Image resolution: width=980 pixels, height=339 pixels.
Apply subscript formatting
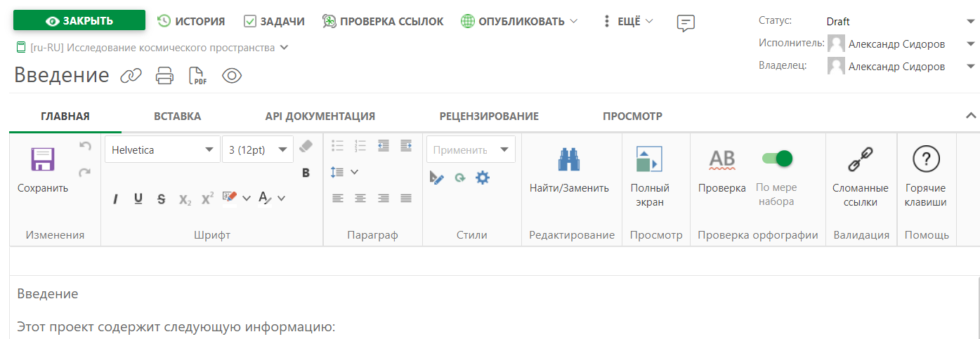pyautogui.click(x=185, y=199)
